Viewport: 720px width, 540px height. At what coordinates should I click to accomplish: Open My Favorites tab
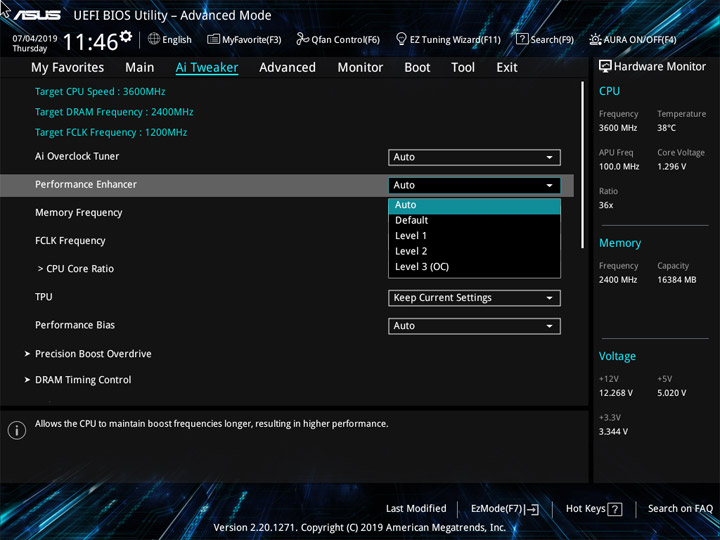tap(68, 68)
